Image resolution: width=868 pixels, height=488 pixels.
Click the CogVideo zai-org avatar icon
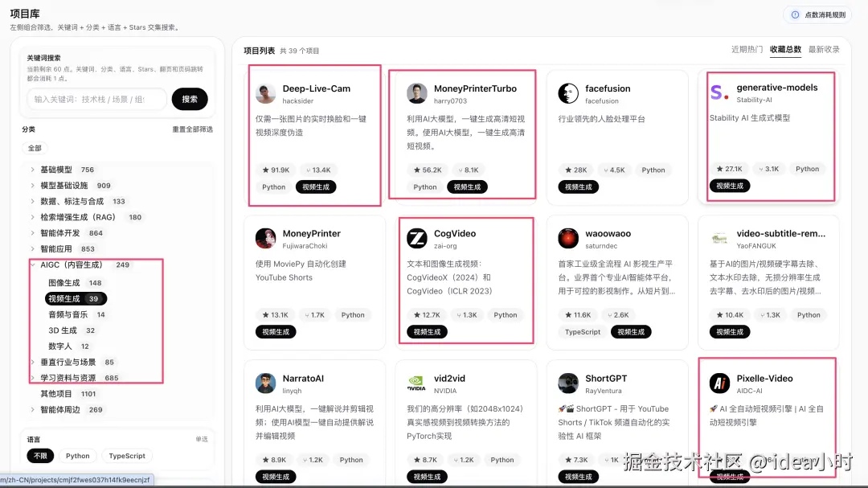pyautogui.click(x=416, y=239)
